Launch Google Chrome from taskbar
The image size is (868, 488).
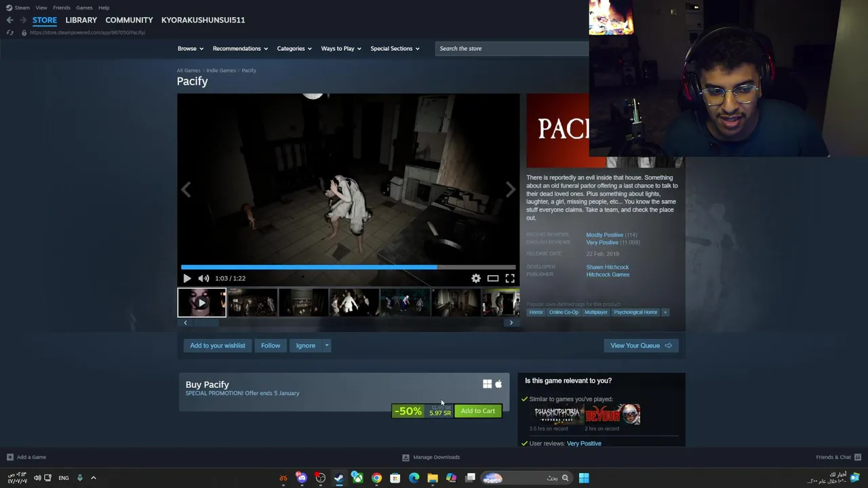376,478
